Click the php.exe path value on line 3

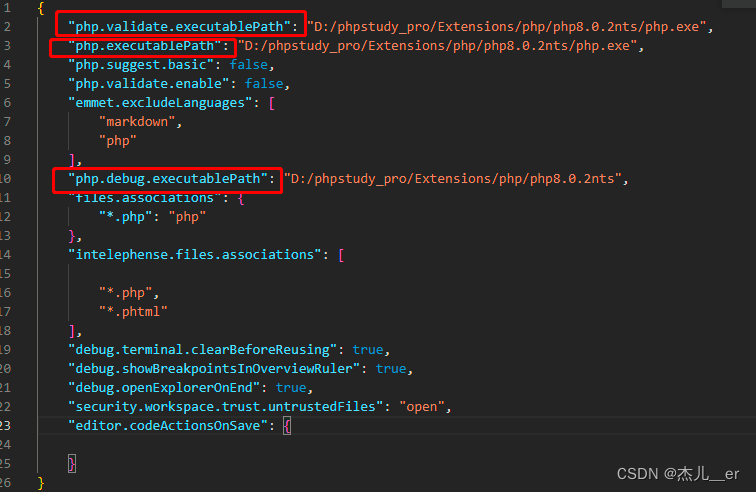tap(437, 46)
